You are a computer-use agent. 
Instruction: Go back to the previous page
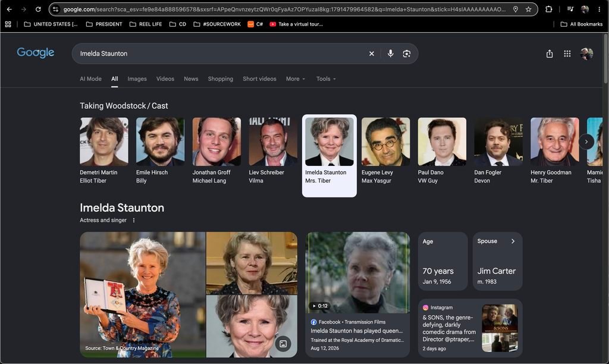10,10
